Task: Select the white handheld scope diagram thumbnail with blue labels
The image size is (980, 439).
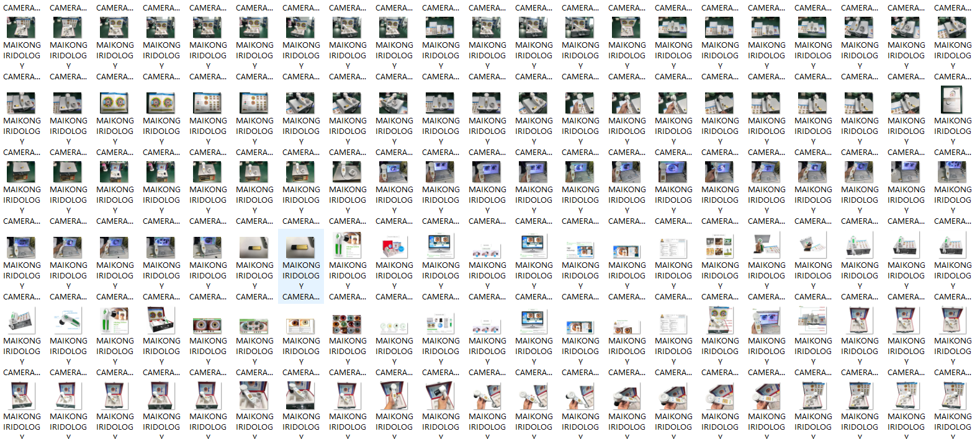Action: pyautogui.click(x=68, y=321)
